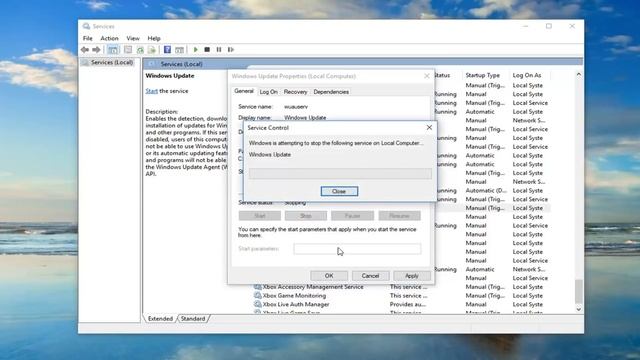640x360 pixels.
Task: Click the Xbox Game Monitoring gear icon
Action: pos(258,296)
